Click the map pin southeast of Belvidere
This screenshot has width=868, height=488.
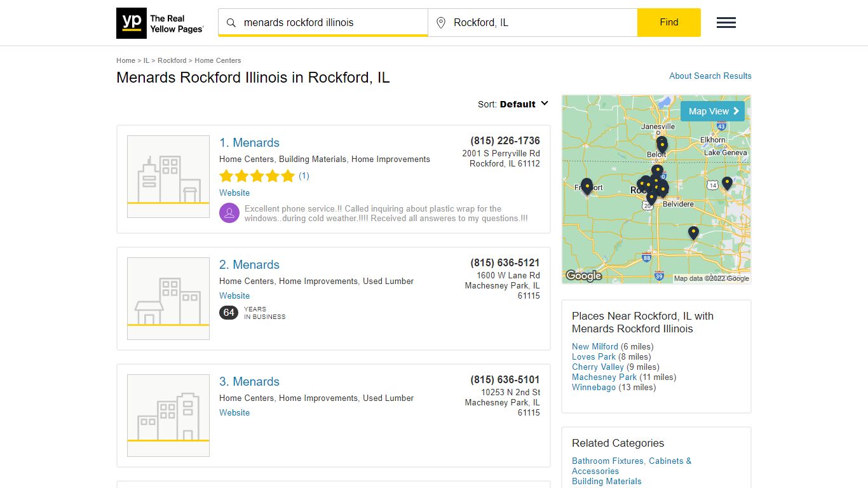(x=693, y=233)
